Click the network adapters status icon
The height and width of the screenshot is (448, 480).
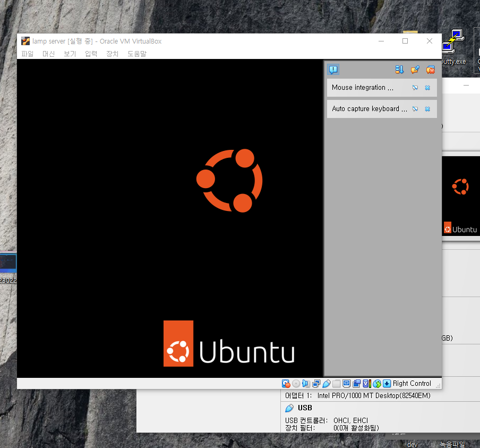[316, 384]
